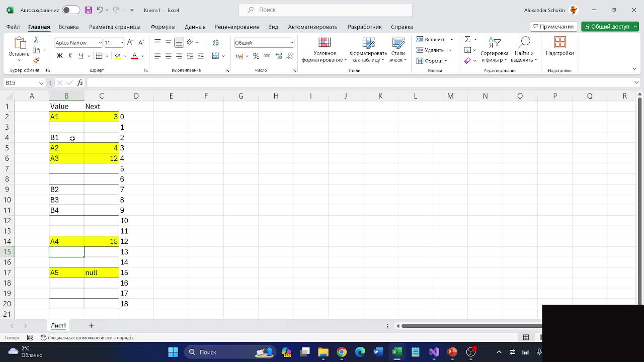Switch to the Разработчик tab
This screenshot has width=644, height=362.
click(365, 27)
